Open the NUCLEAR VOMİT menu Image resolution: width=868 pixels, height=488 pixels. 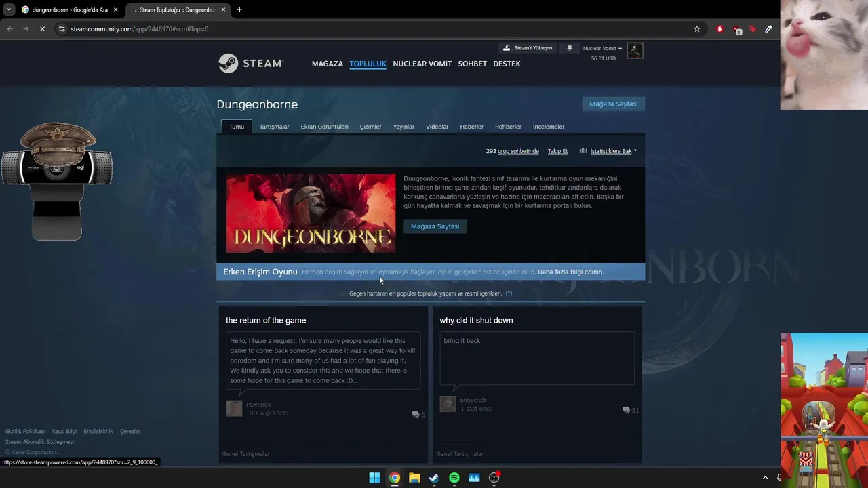coord(422,64)
